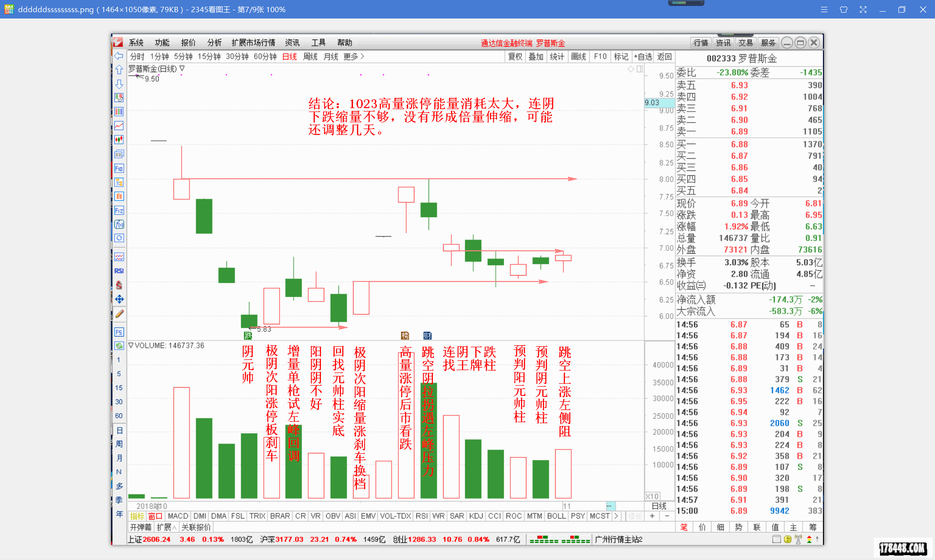This screenshot has width=935, height=560.
Task: Click the back arrow icon in left sidebar
Action: (x=119, y=56)
